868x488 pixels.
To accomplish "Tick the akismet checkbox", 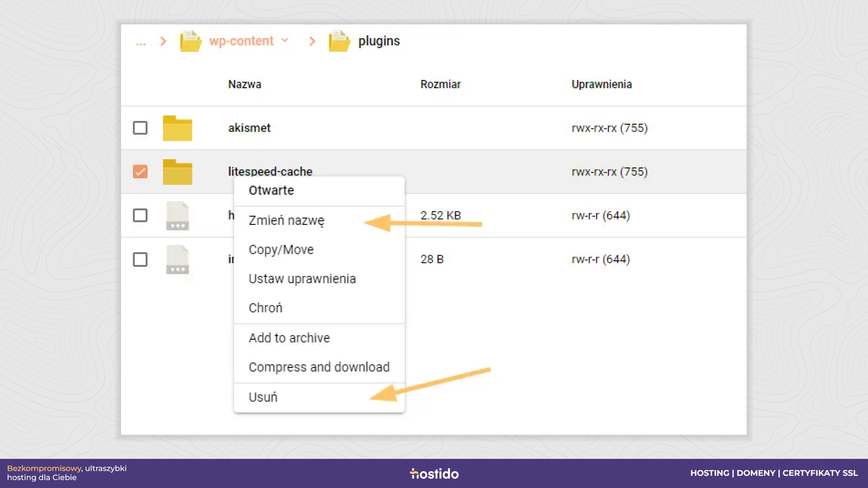I will [x=140, y=128].
